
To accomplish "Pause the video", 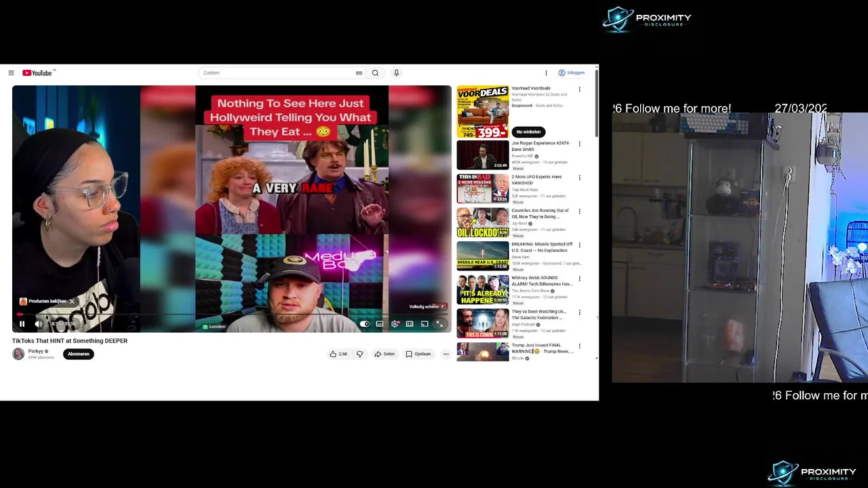I will 22,324.
